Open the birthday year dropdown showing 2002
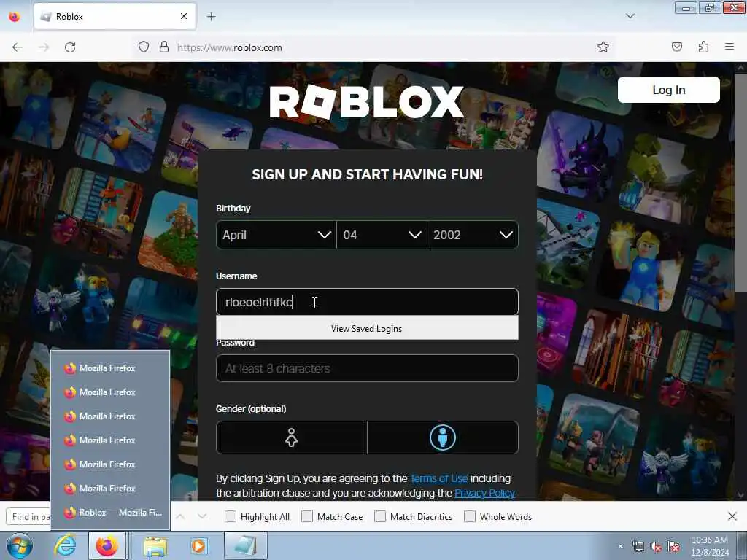The width and height of the screenshot is (747, 560). coord(473,235)
